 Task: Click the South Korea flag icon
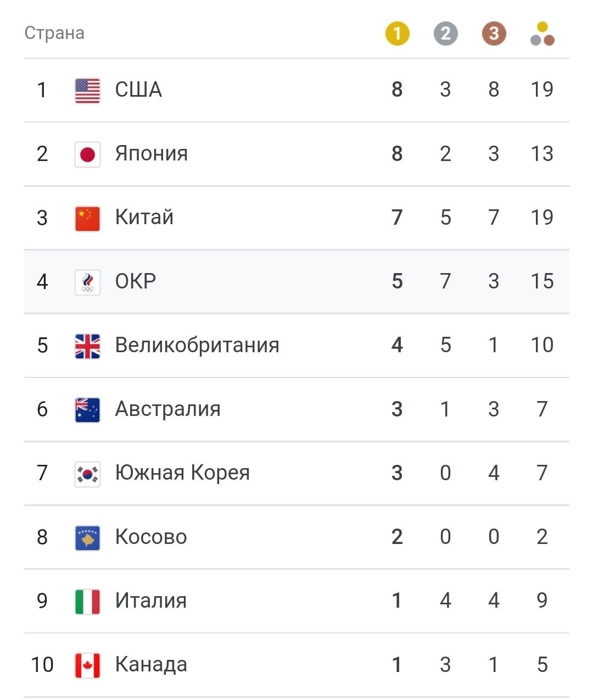click(87, 474)
